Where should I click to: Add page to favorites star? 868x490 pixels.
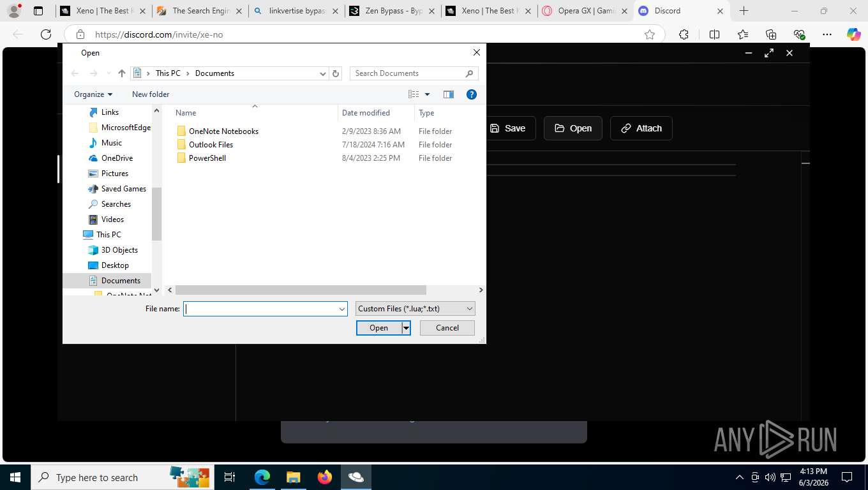650,34
